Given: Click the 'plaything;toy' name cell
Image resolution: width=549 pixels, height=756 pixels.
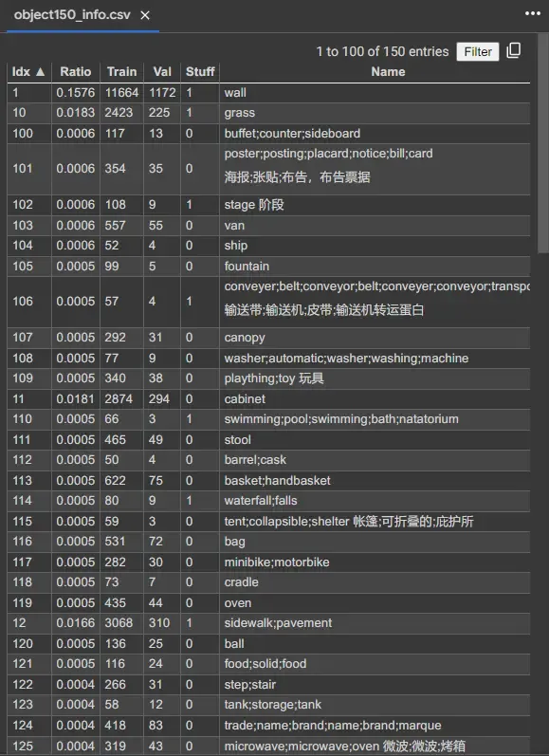Looking at the screenshot, I should (x=375, y=378).
